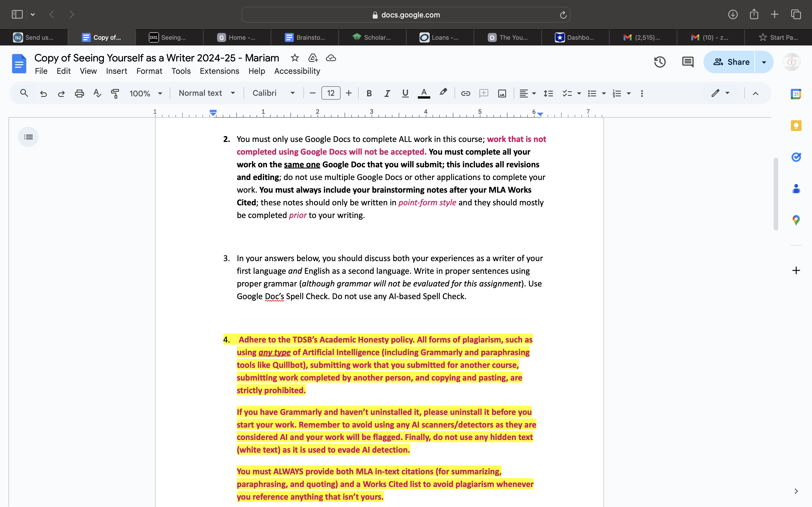Open the Google Calendar sidebar panel
Screen dimensions: 812x507
click(x=796, y=94)
